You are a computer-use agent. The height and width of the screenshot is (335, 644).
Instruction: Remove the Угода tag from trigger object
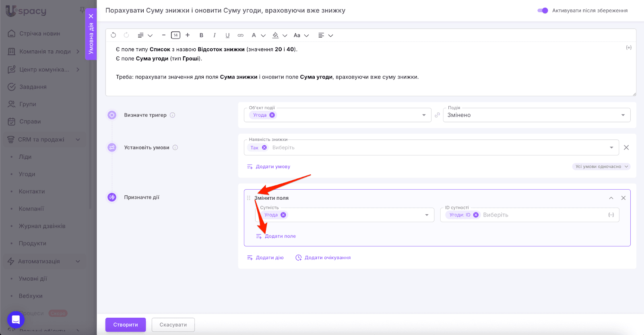pyautogui.click(x=272, y=115)
